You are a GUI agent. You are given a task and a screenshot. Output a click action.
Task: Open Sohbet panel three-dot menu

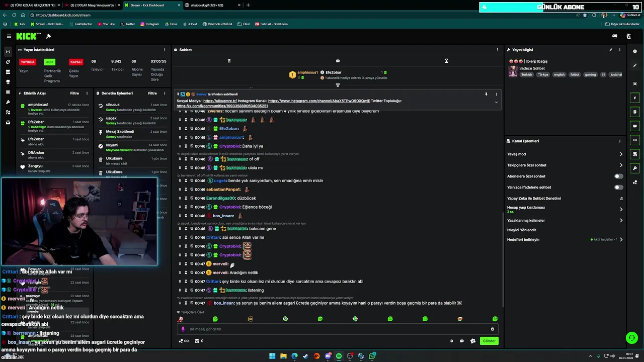click(x=498, y=50)
